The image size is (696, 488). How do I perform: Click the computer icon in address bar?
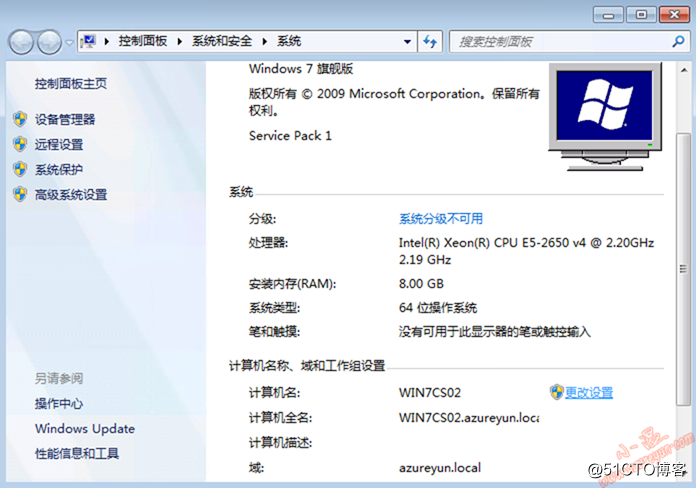(x=89, y=41)
